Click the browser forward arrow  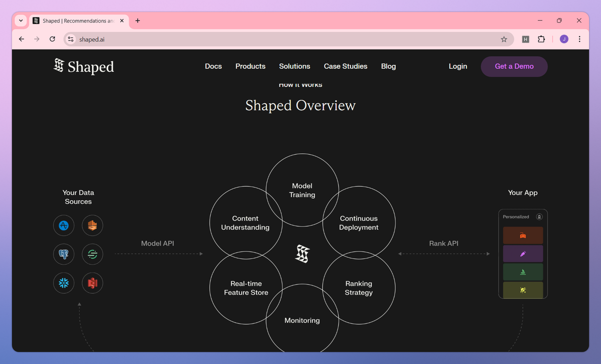pos(37,39)
